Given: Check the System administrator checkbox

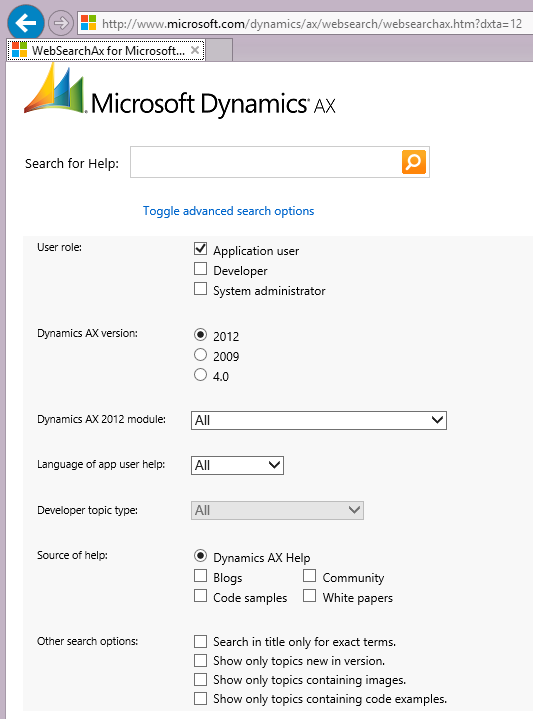Looking at the screenshot, I should [x=200, y=289].
